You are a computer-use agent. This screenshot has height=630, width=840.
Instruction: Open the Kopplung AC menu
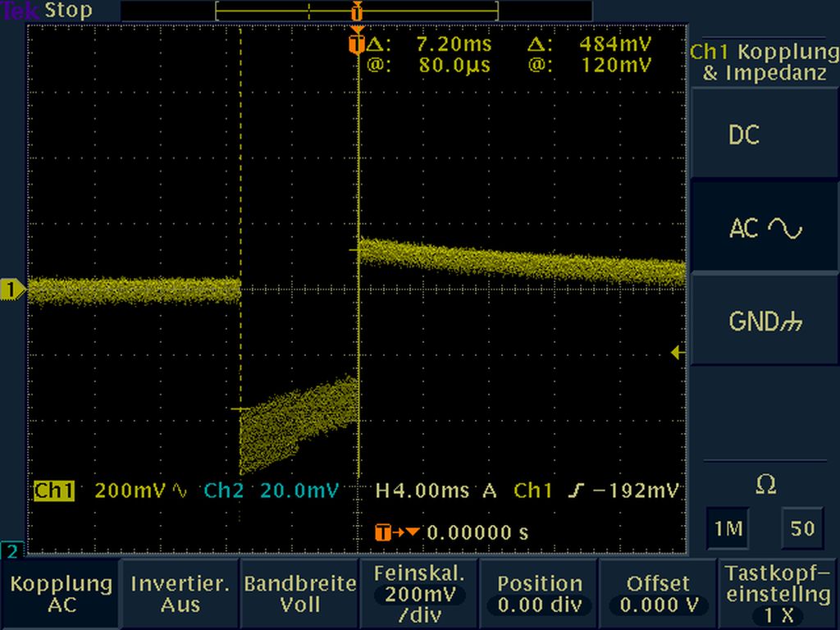click(62, 594)
